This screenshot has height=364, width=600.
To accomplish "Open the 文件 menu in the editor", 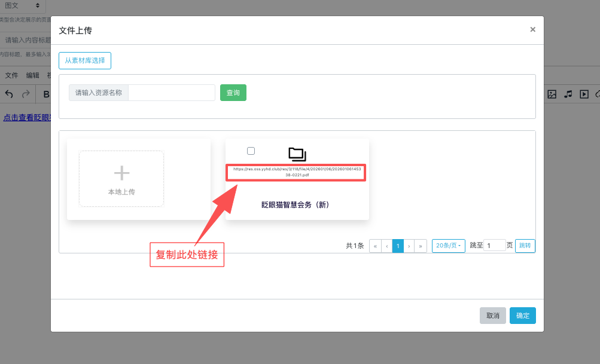I will (x=12, y=75).
